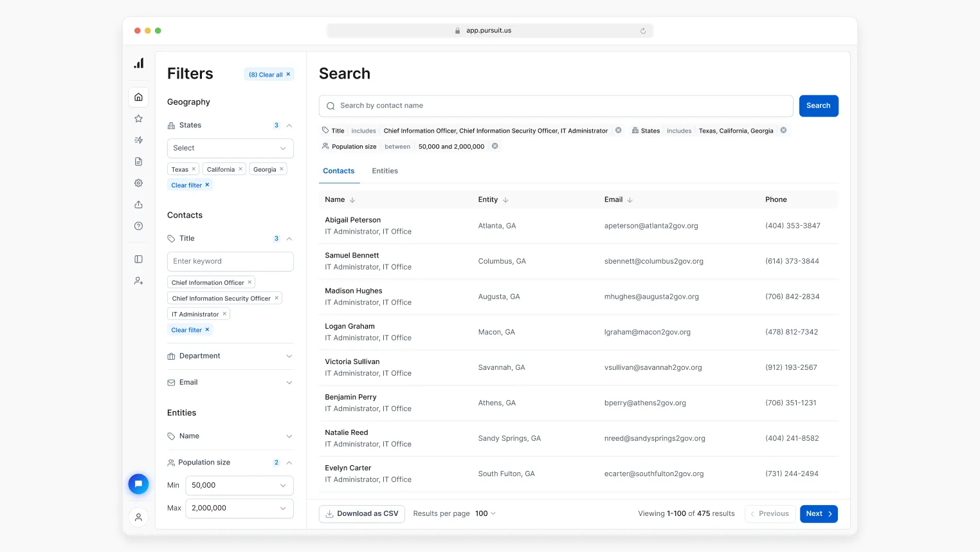Screen dimensions: 980x552
Task: Open settings gear icon in sidebar
Action: pos(138,183)
